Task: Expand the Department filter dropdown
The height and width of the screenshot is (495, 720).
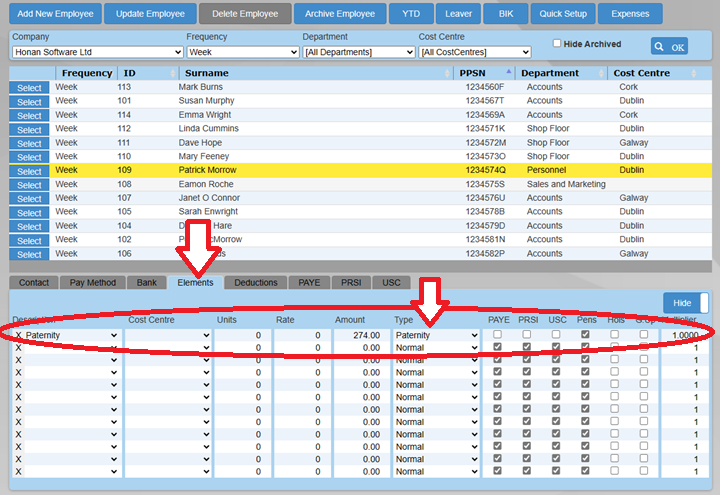Action: tap(357, 52)
